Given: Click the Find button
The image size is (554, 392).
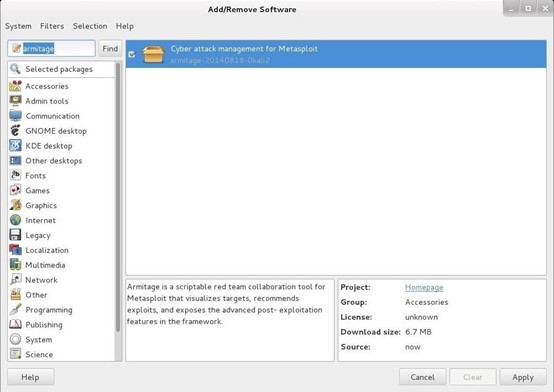Looking at the screenshot, I should click(x=110, y=48).
